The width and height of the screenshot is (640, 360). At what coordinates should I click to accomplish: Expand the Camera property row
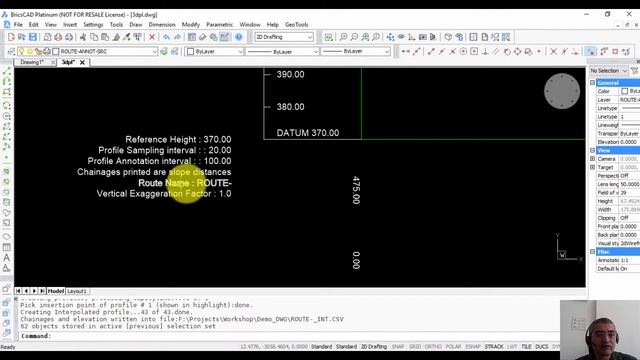point(592,159)
